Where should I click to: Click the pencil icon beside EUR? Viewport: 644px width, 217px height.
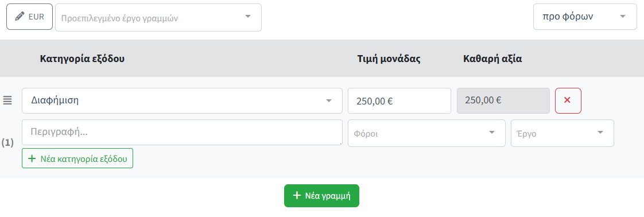click(20, 17)
